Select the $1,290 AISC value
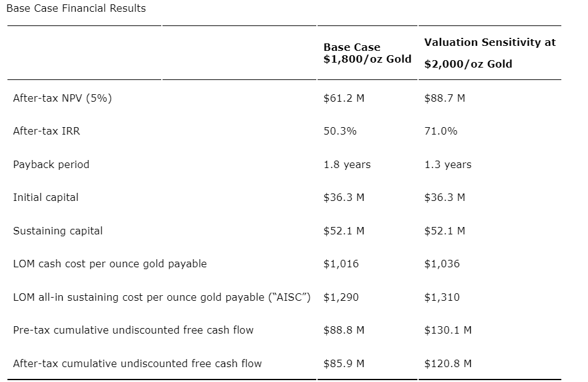Screen dimensions: 588x382 (x=341, y=297)
